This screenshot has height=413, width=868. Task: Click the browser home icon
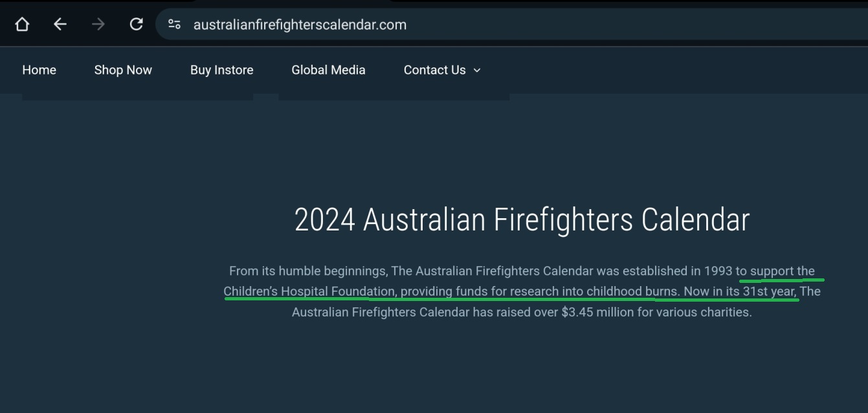(22, 25)
